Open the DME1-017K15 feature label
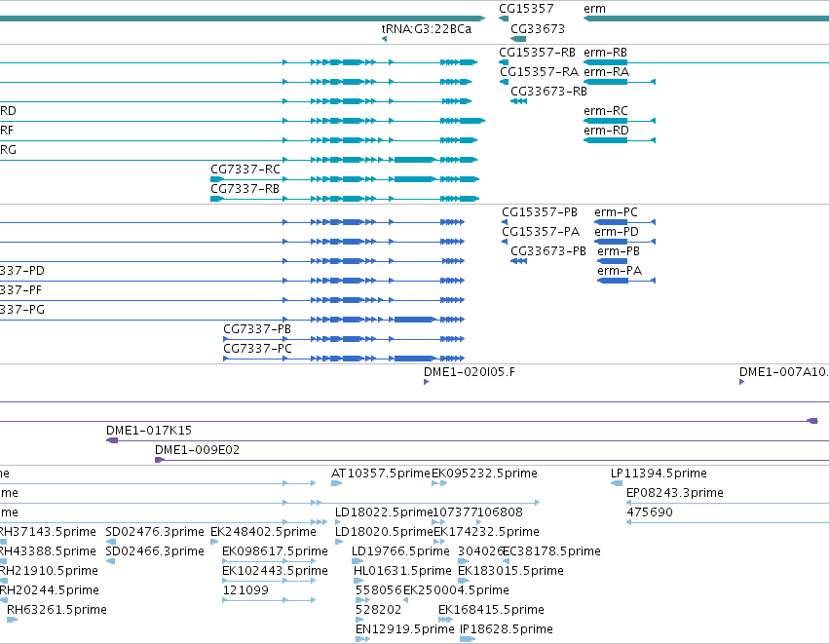Screen dimensions: 829x644 click(149, 431)
